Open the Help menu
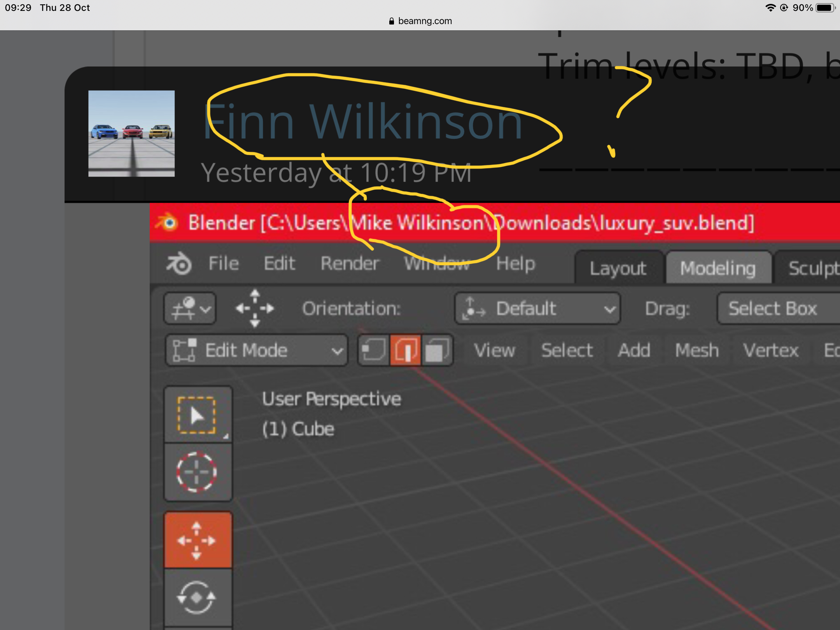Viewport: 840px width, 630px height. pyautogui.click(x=516, y=263)
